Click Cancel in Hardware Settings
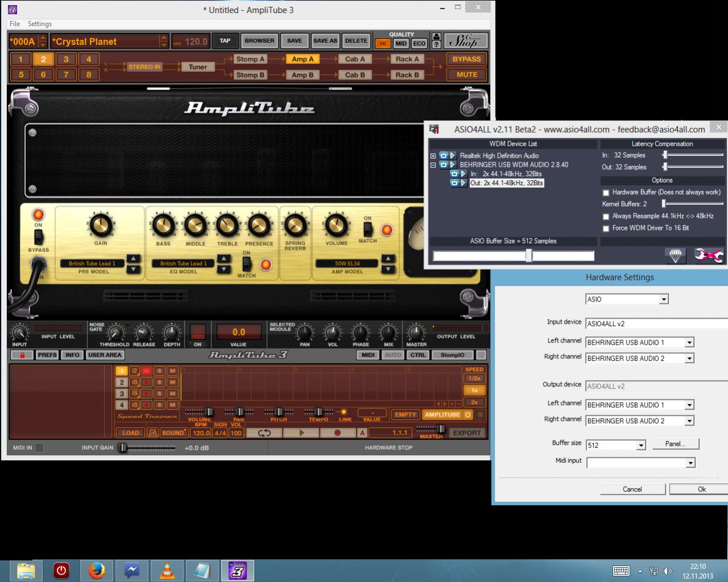 tap(632, 489)
